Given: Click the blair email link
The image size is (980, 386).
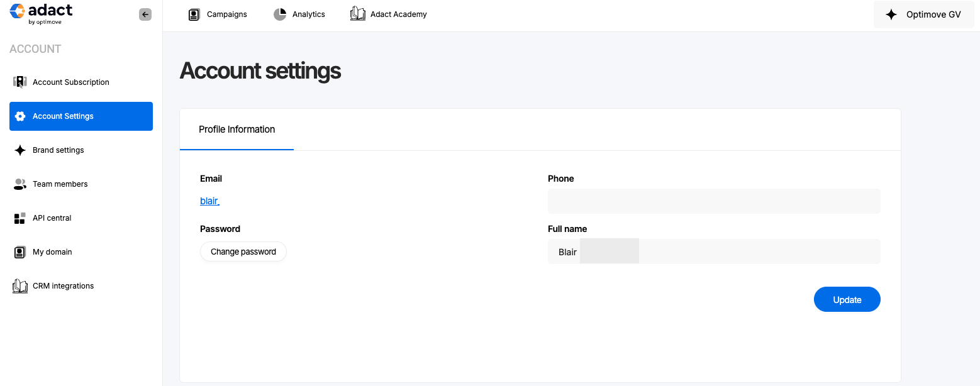Looking at the screenshot, I should tap(209, 201).
